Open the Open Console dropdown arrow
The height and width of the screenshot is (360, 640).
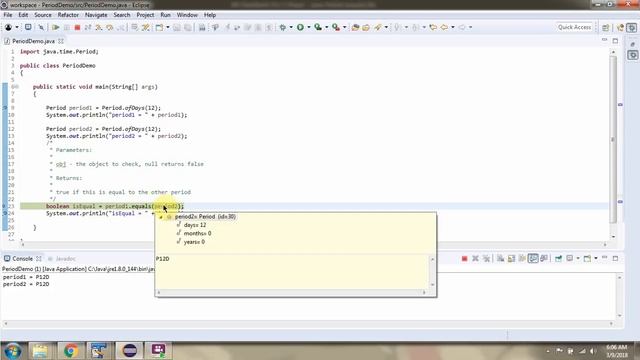click(x=596, y=258)
